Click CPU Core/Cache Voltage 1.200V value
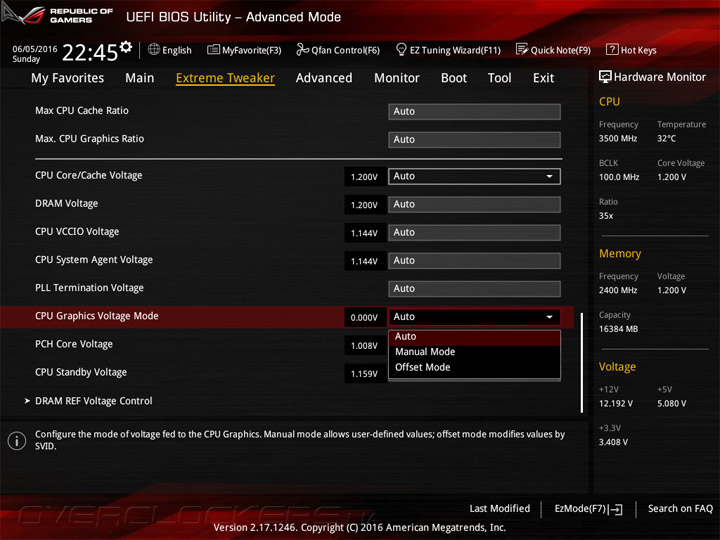Screen dimensions: 720x540 pos(364,177)
